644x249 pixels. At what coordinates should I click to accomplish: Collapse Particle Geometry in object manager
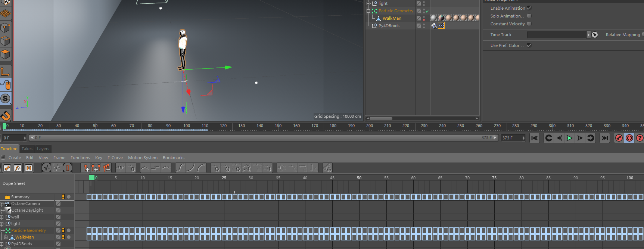368,11
